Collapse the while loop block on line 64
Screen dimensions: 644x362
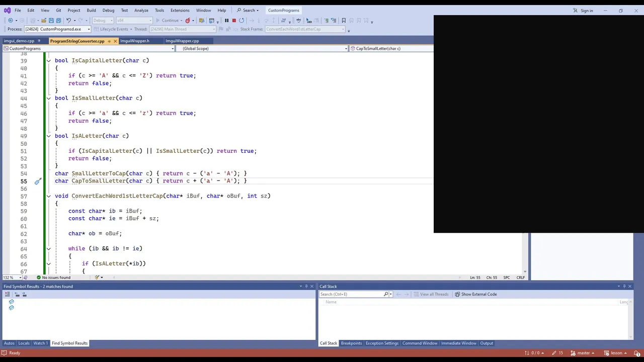point(48,248)
